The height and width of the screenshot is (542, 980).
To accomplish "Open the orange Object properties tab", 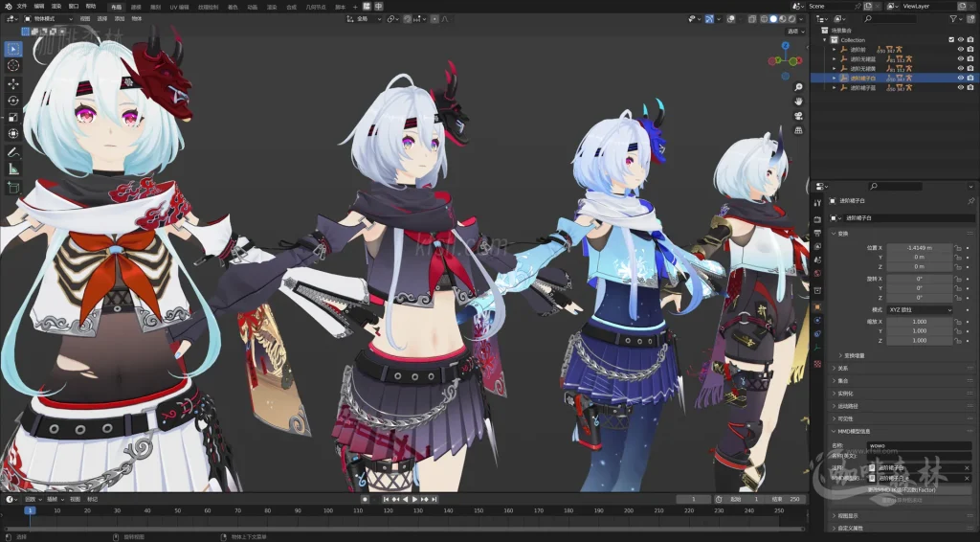I will pos(817,307).
